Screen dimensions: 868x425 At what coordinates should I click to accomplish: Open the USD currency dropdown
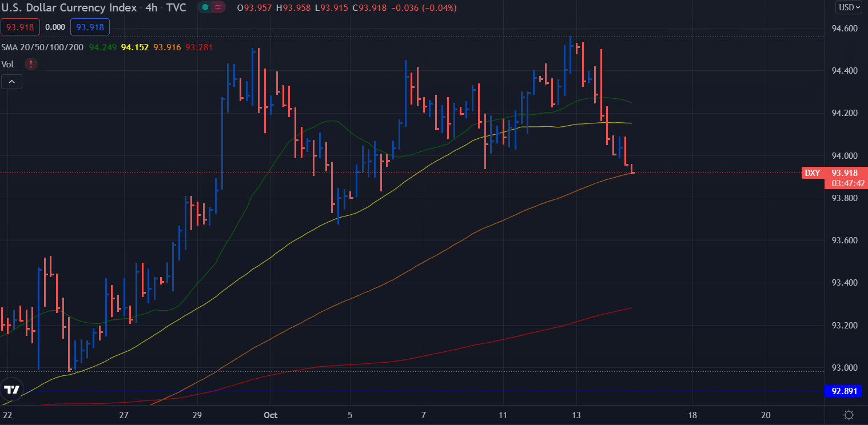point(849,7)
